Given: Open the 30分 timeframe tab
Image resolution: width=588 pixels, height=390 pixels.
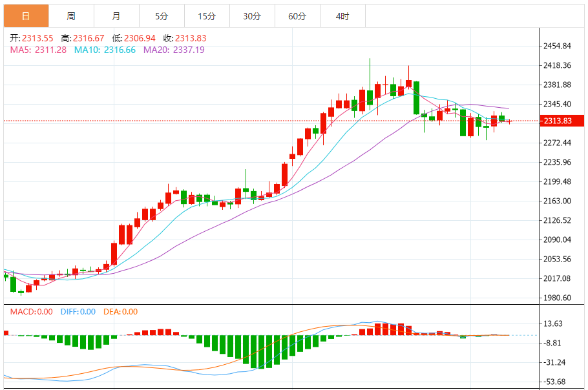Looking at the screenshot, I should [252, 16].
